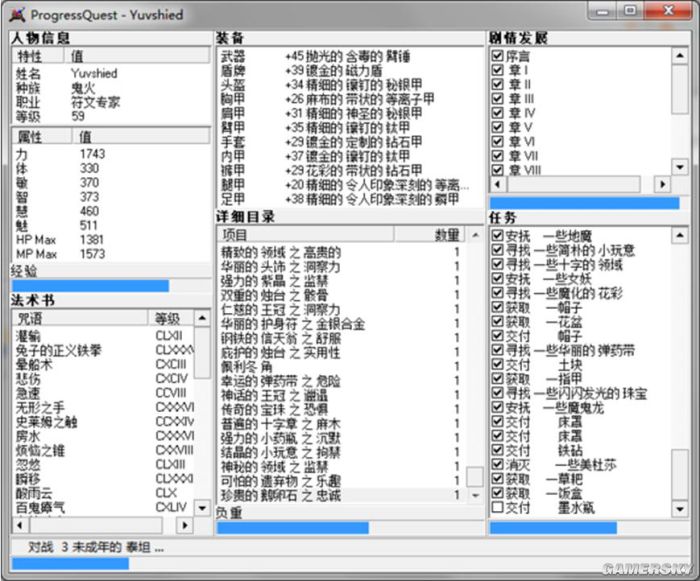
Task: Minimize the ProgressQuest window
Action: click(x=602, y=12)
